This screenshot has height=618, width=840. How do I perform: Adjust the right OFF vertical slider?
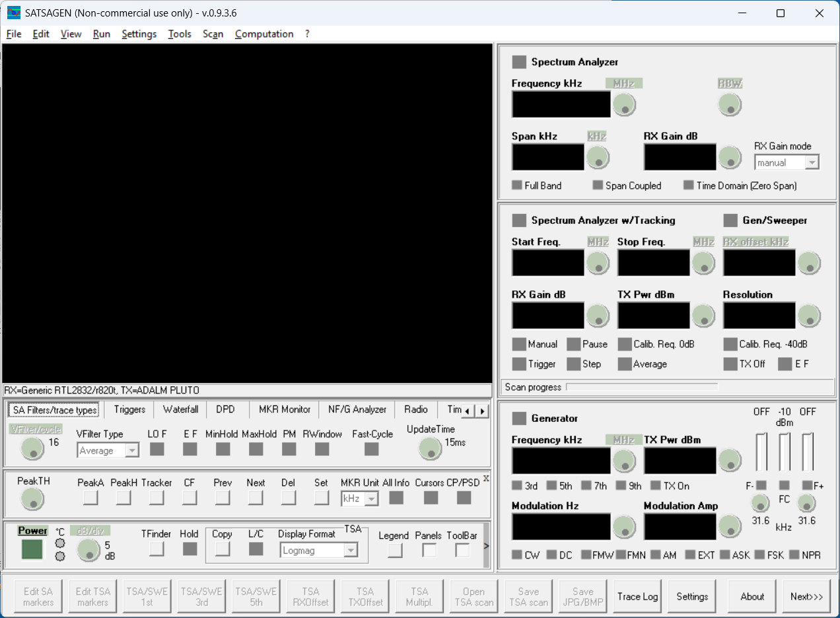808,452
